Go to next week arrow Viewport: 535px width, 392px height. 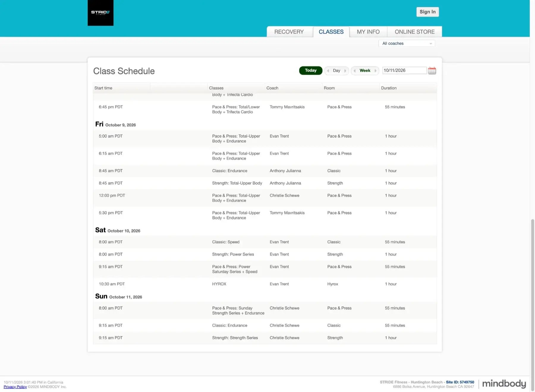click(375, 71)
